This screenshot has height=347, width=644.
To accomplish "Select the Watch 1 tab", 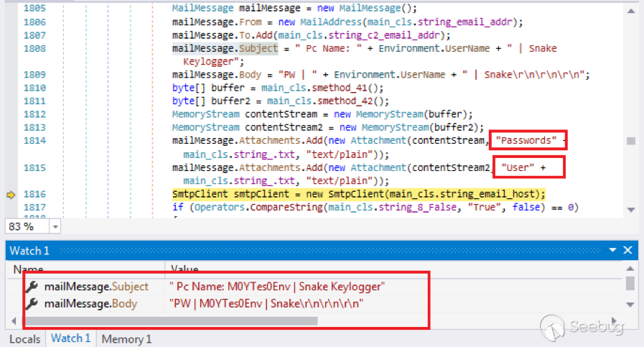I will 70,338.
